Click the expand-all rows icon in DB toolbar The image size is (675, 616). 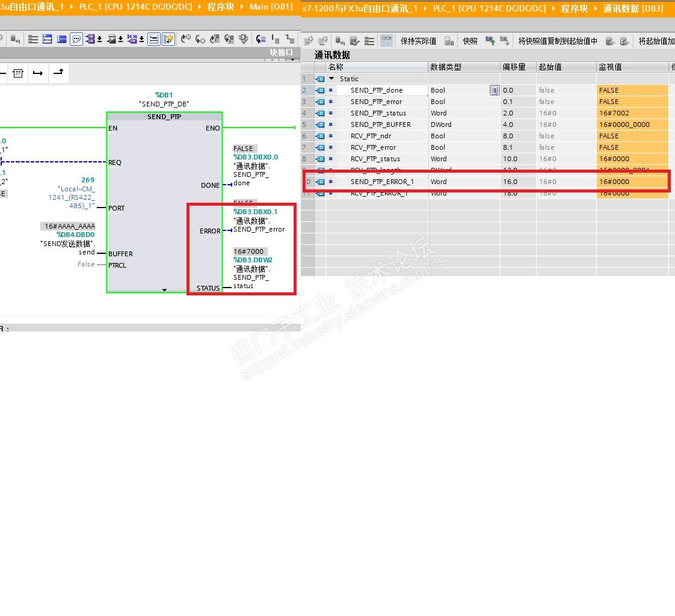tap(369, 41)
